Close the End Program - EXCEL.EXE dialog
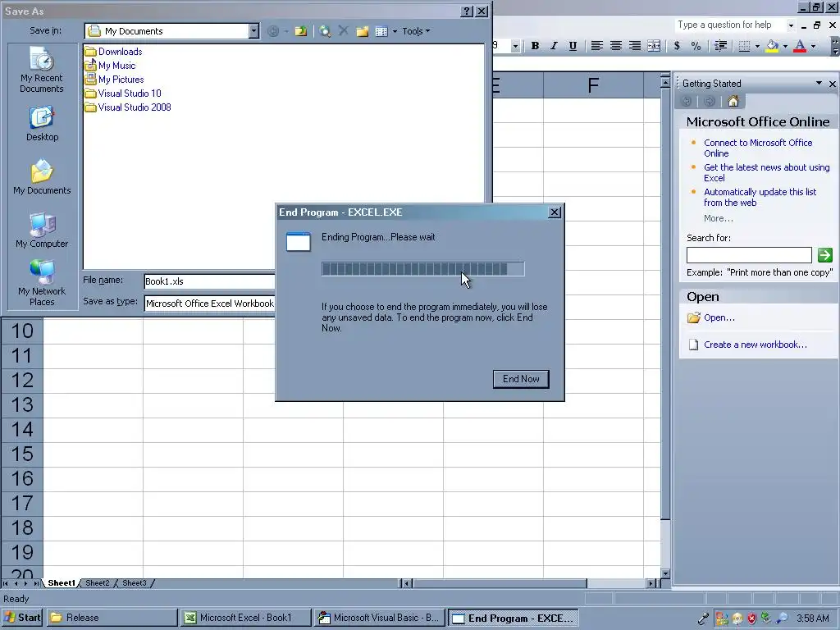Image resolution: width=840 pixels, height=630 pixels. click(x=555, y=212)
